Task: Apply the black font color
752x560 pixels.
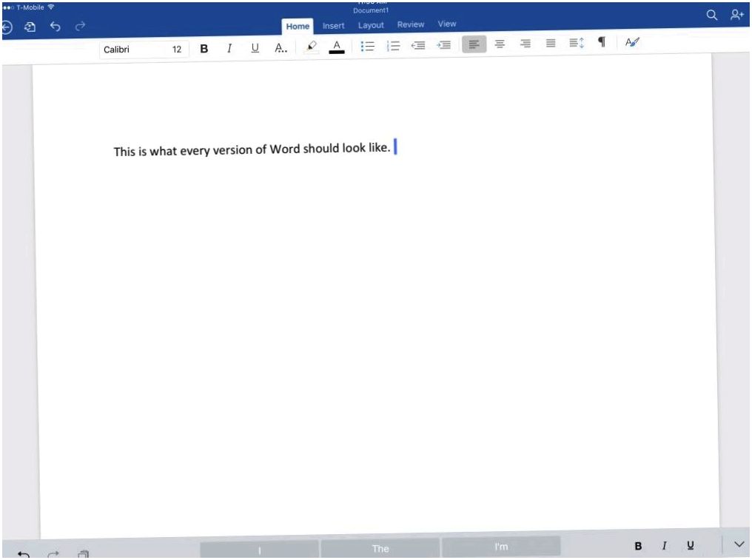Action: pyautogui.click(x=337, y=47)
